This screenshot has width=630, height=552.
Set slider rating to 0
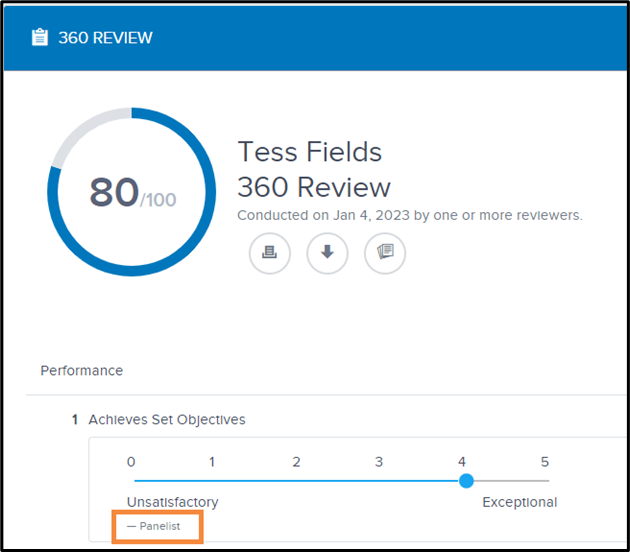135,480
